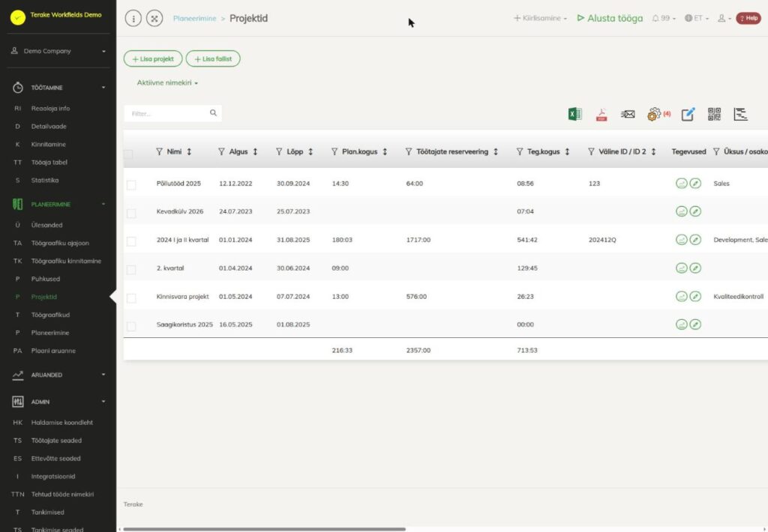768x532 pixels.
Task: Click the Lisa projekt button
Action: pos(153,58)
